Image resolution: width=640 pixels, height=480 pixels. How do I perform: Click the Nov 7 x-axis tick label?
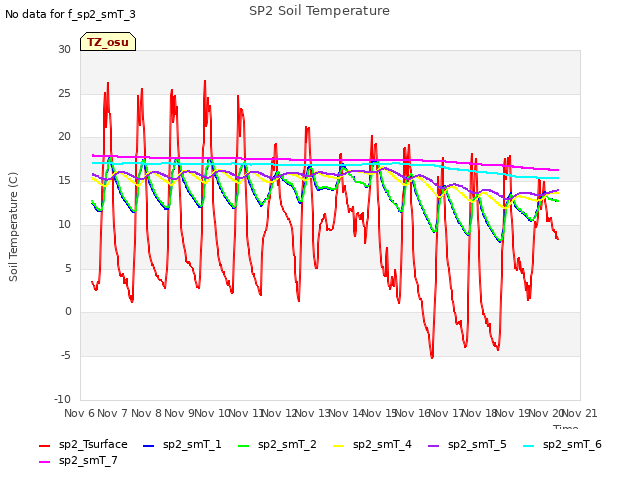click(x=113, y=413)
